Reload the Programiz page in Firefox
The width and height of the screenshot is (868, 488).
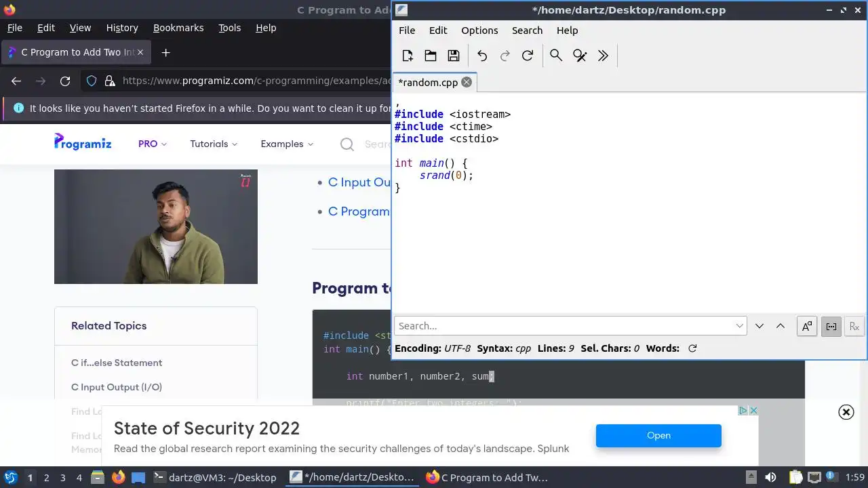pyautogui.click(x=65, y=81)
